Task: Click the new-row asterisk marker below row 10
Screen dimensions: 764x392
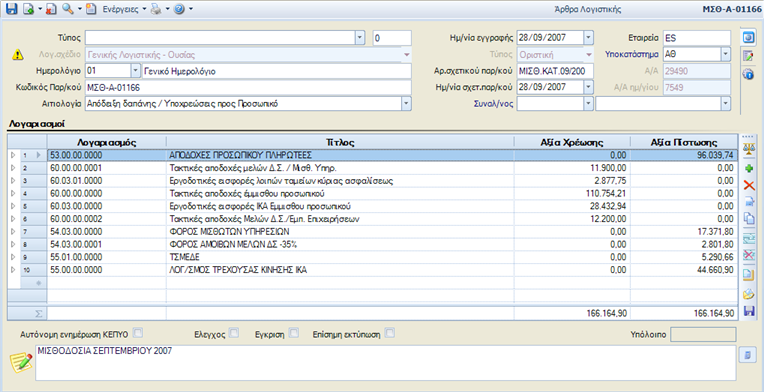Action: 38,282
